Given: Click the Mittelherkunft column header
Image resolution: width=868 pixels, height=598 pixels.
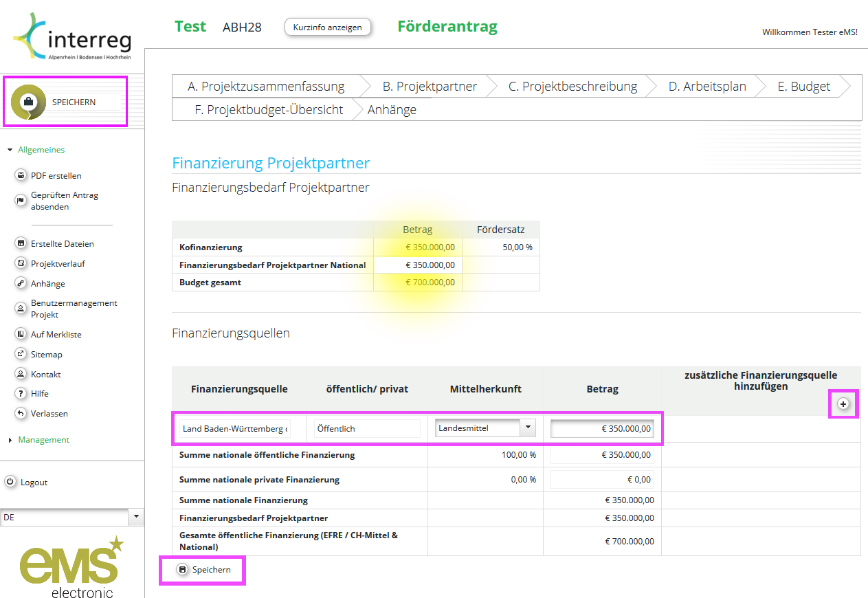Looking at the screenshot, I should click(x=485, y=388).
